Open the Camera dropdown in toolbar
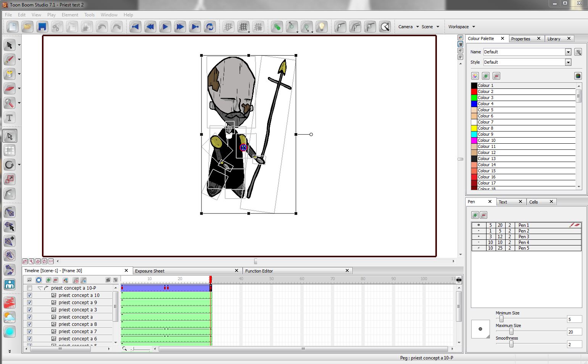This screenshot has width=588, height=364. pos(408,27)
